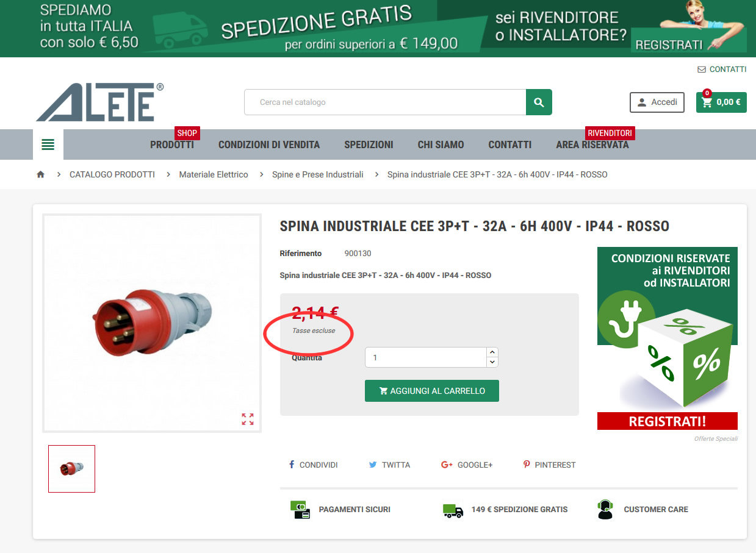
Task: Select the red plug product thumbnail
Action: (x=72, y=469)
